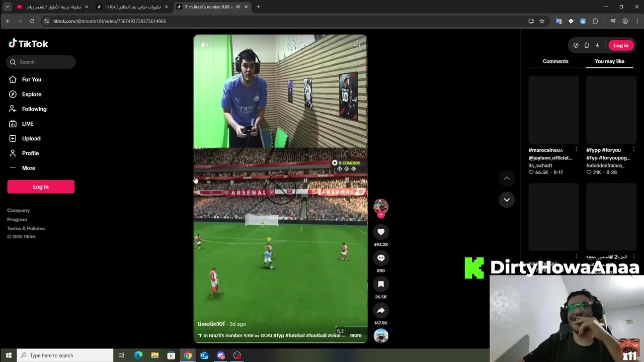The image size is (644, 362).
Task: Open comments via the speech bubble icon
Action: [381, 258]
